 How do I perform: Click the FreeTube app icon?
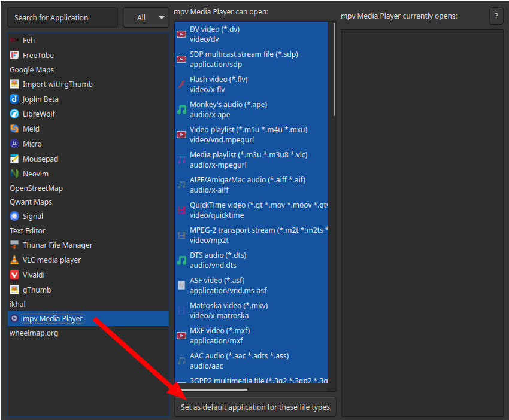click(13, 55)
